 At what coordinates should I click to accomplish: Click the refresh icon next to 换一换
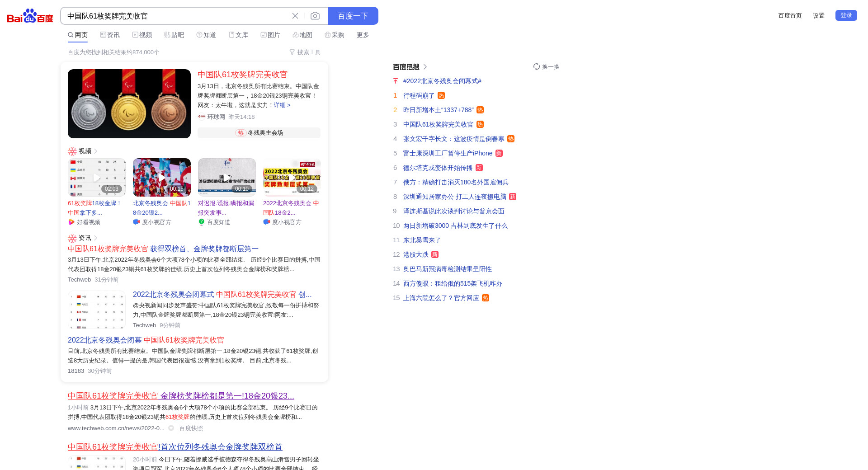(x=537, y=66)
